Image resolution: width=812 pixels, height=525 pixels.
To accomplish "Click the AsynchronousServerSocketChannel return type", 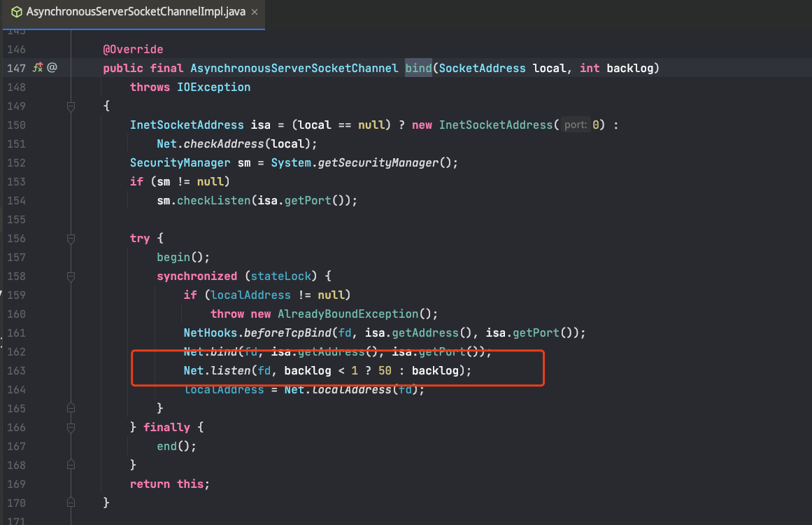I will coord(294,68).
